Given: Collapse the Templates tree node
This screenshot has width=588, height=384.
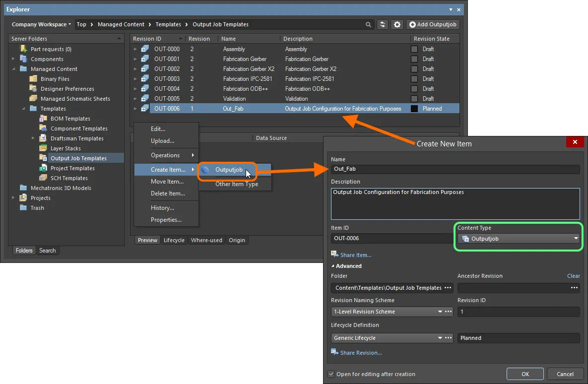Looking at the screenshot, I should point(24,109).
